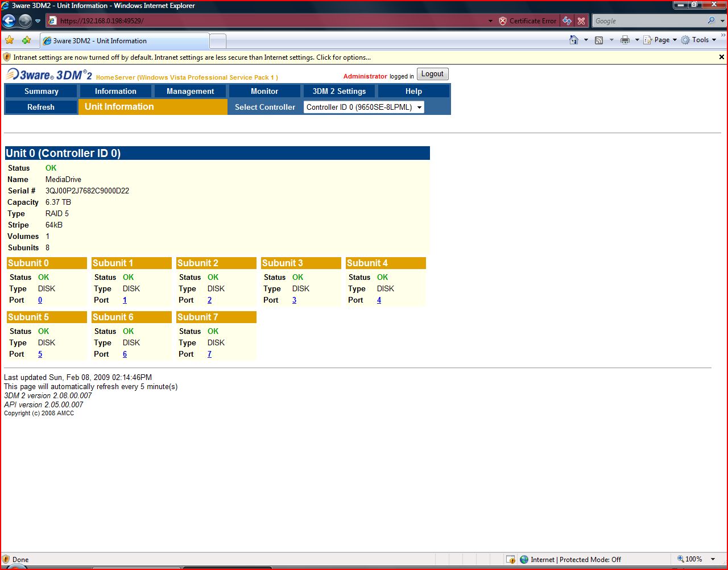Open the Page menu
The height and width of the screenshot is (570, 728).
660,40
